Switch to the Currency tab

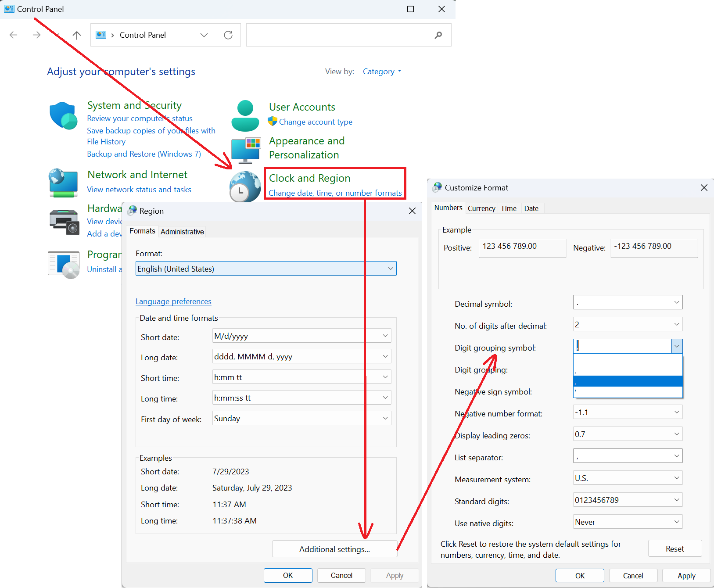481,208
